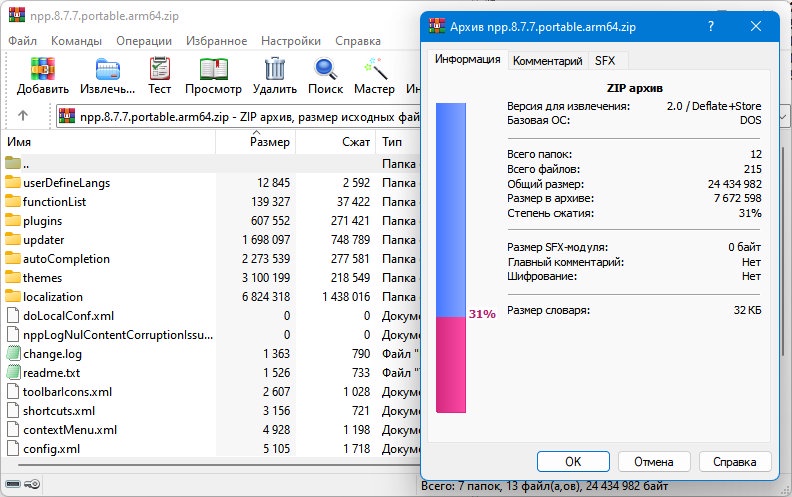
Task: Select the autoCompletion folder icon
Action: 13,258
